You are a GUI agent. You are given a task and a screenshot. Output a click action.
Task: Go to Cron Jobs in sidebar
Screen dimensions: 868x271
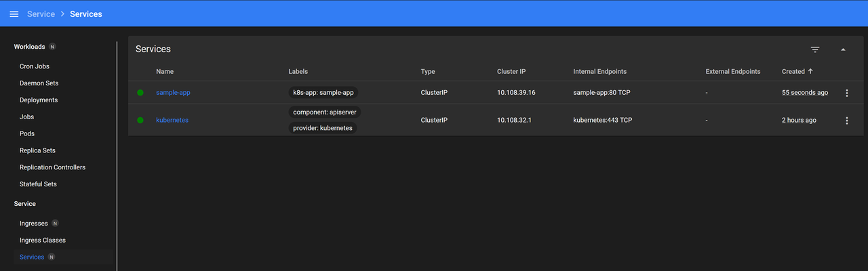click(35, 66)
